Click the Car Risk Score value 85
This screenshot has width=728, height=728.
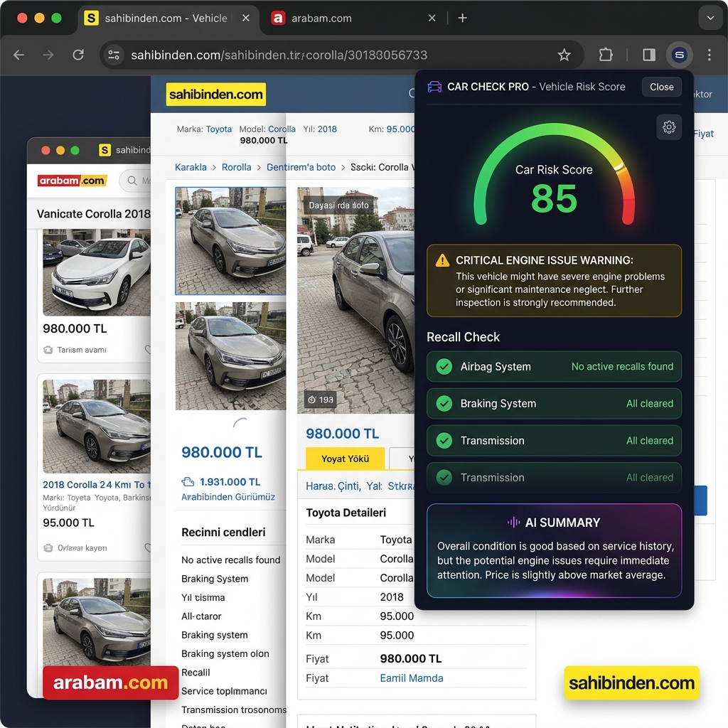pyautogui.click(x=554, y=199)
